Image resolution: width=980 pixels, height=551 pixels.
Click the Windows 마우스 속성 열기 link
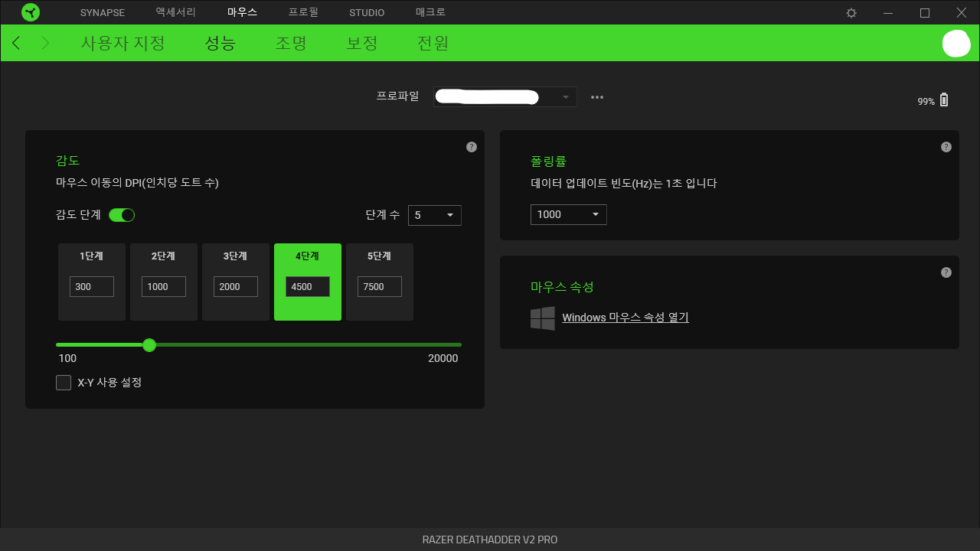pyautogui.click(x=626, y=318)
